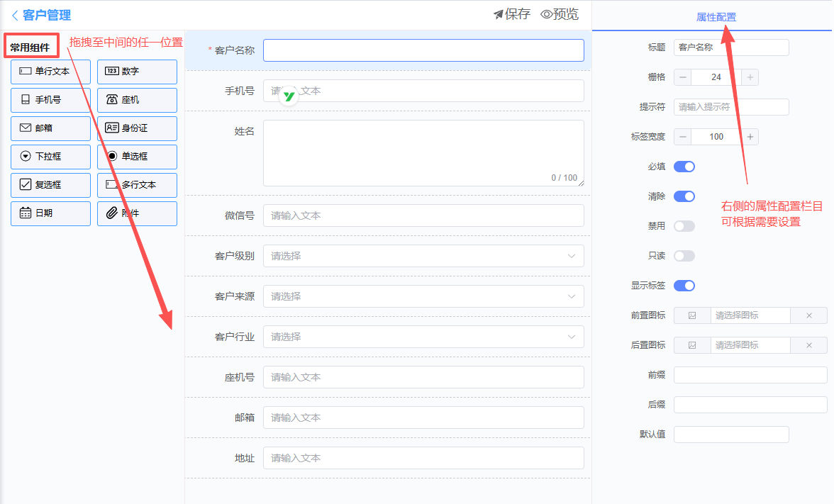Click the 微信号 field label

click(x=240, y=215)
